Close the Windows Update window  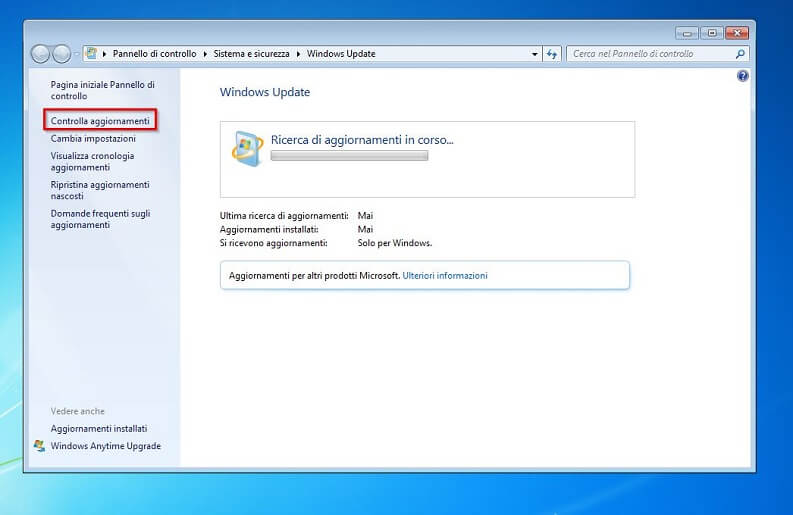tap(737, 33)
